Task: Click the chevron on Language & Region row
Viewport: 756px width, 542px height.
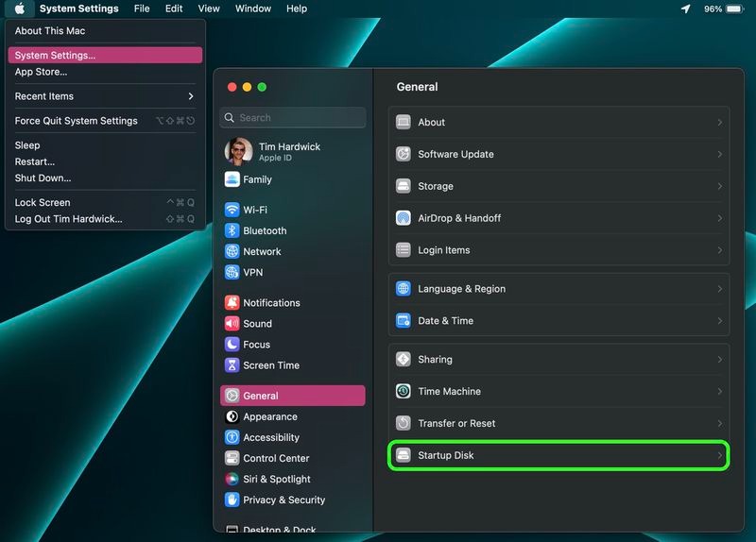Action: (x=719, y=289)
